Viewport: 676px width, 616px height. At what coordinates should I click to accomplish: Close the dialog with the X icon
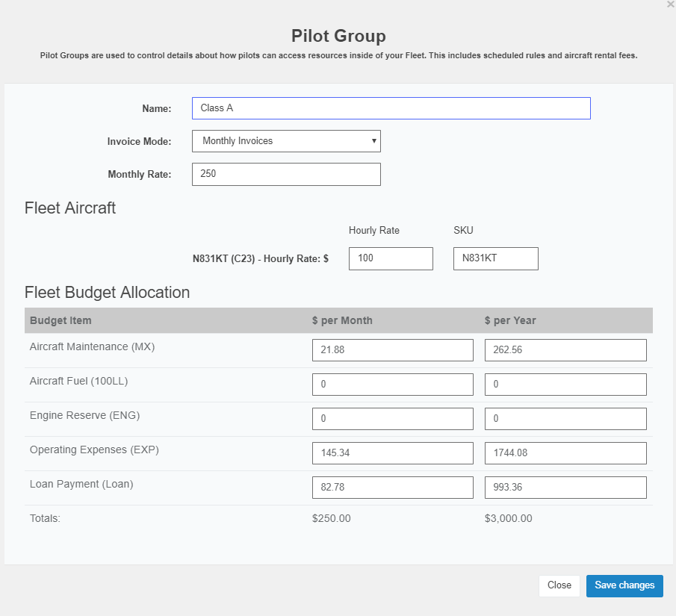pos(671,4)
